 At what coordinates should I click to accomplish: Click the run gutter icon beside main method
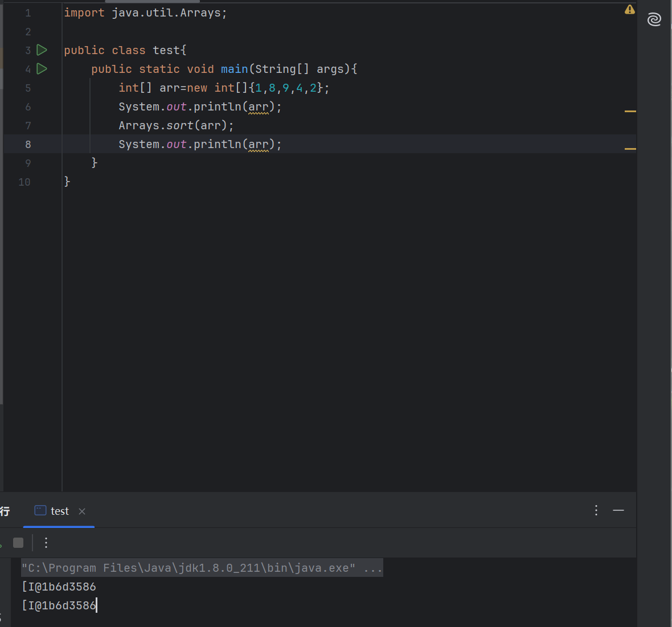(x=42, y=69)
